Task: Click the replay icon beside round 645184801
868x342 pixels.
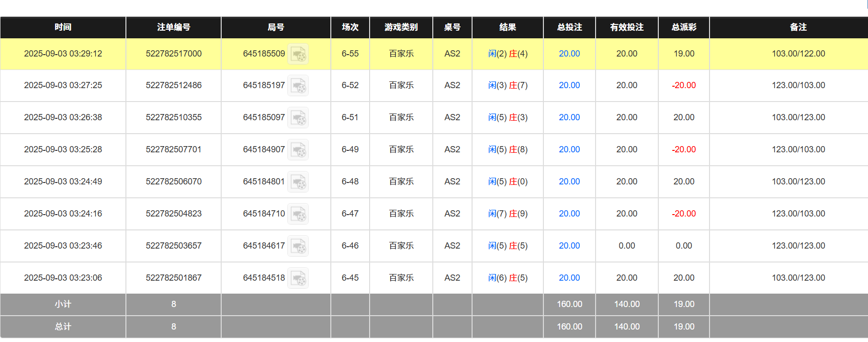Action: [x=298, y=182]
